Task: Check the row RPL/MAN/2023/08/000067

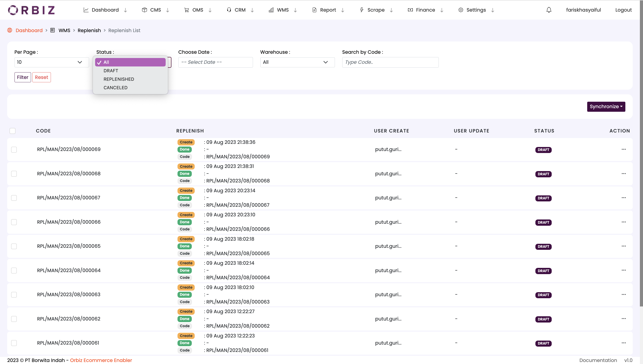Action: click(14, 198)
